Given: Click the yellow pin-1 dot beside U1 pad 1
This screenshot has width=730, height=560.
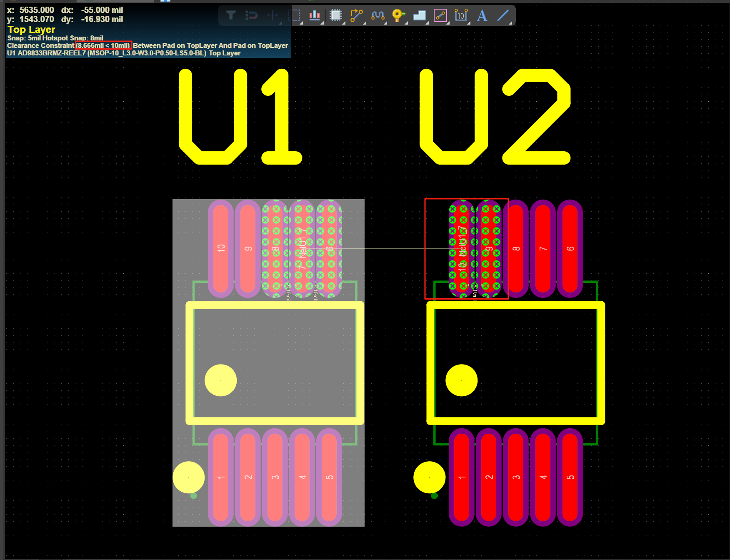Looking at the screenshot, I should (189, 477).
